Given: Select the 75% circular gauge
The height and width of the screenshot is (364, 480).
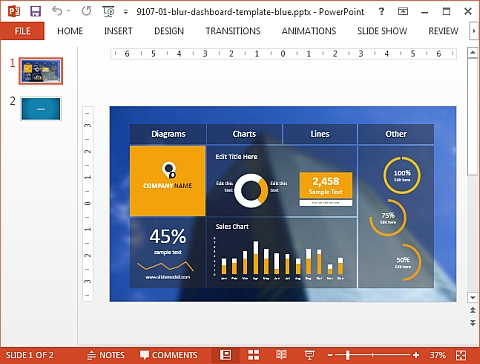Looking at the screenshot, I should click(388, 218).
